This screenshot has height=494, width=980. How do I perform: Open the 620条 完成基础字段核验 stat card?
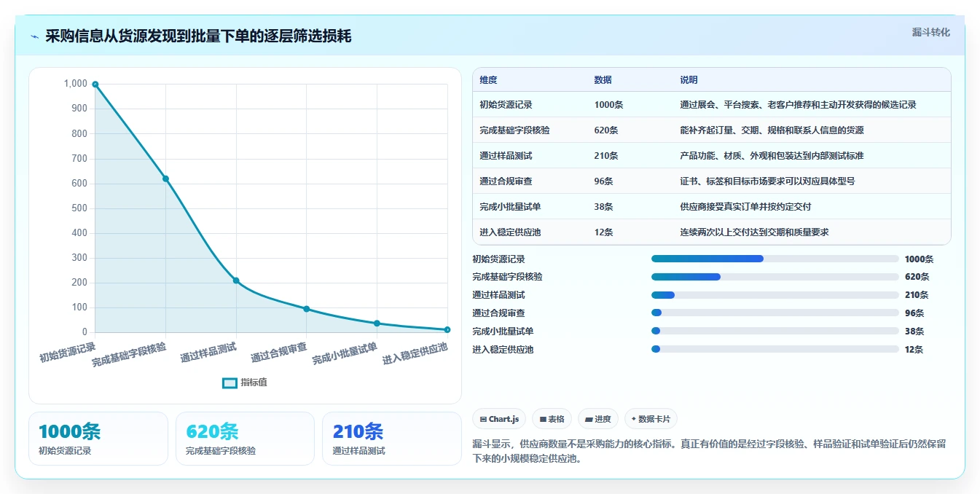pos(245,439)
